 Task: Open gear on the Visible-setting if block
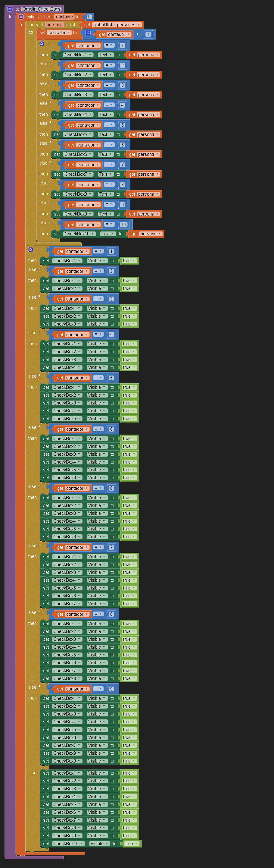coord(31,250)
